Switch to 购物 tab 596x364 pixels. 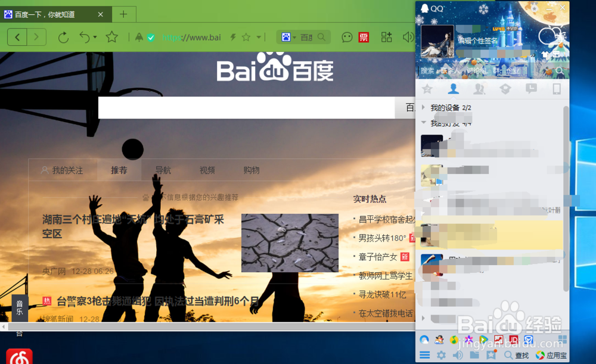252,170
